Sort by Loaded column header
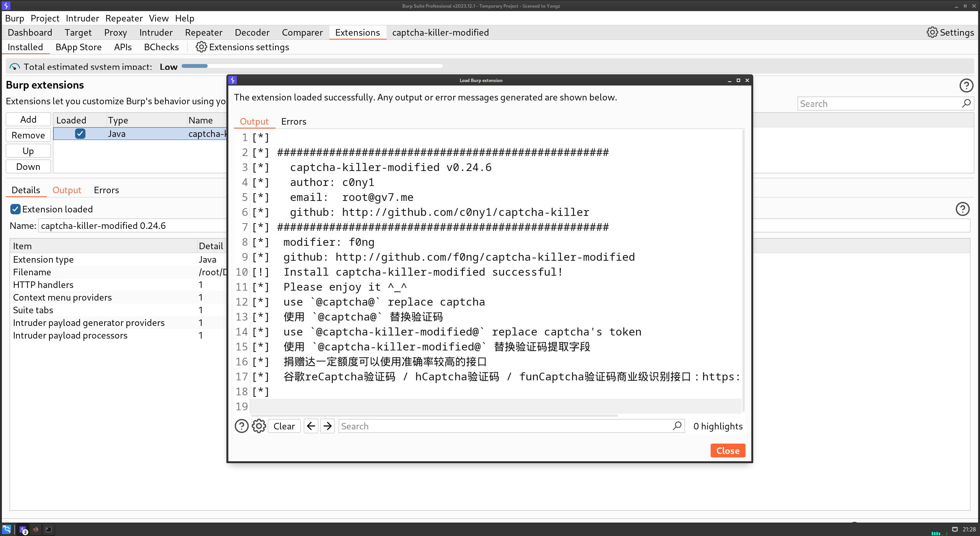 click(x=80, y=120)
